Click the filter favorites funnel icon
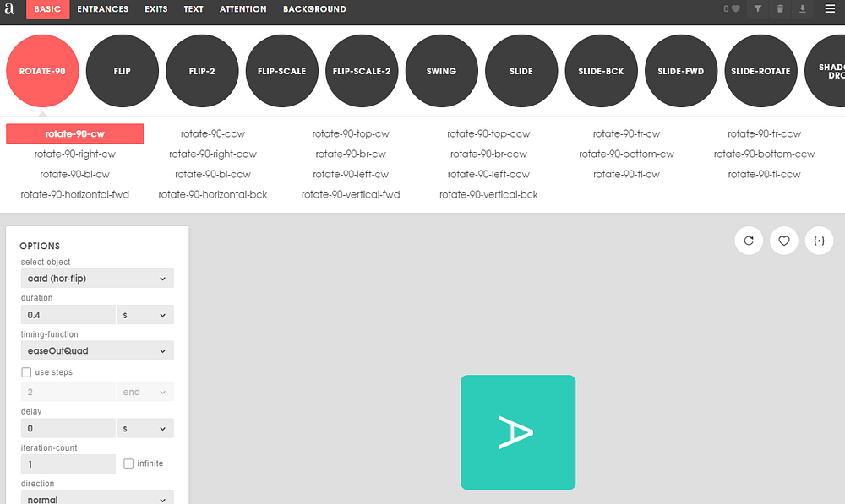 pos(757,9)
